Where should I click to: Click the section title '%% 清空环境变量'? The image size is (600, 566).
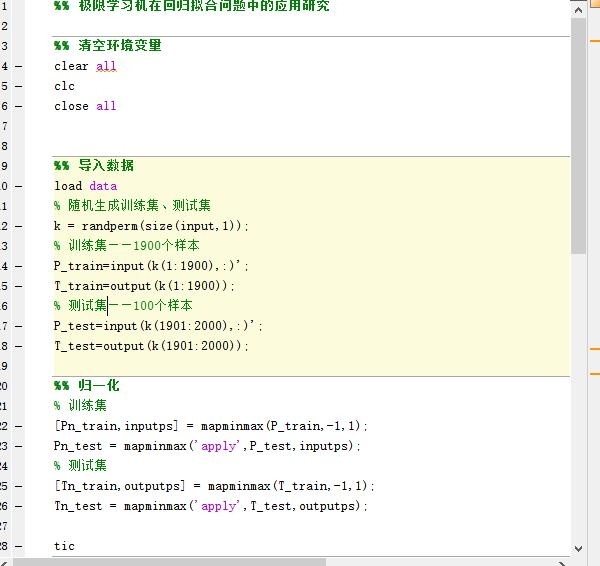pyautogui.click(x=108, y=46)
